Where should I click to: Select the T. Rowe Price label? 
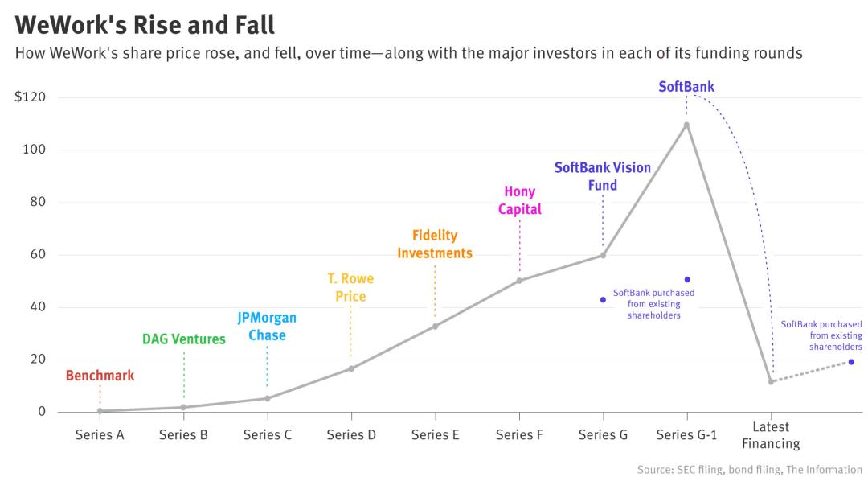350,287
